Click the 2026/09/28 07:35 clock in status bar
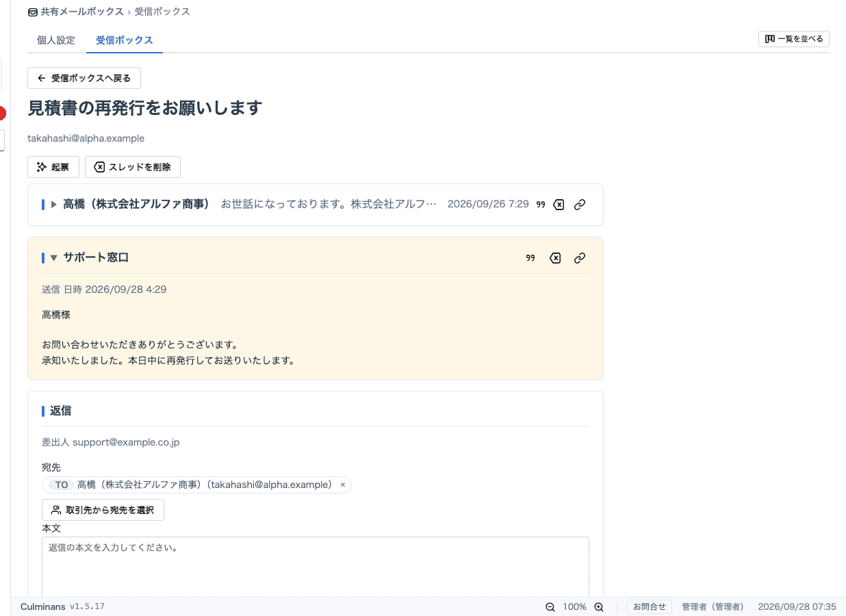 [797, 607]
